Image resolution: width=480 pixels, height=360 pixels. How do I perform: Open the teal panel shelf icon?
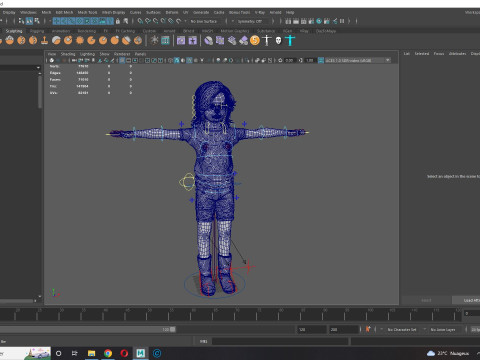pos(165,41)
